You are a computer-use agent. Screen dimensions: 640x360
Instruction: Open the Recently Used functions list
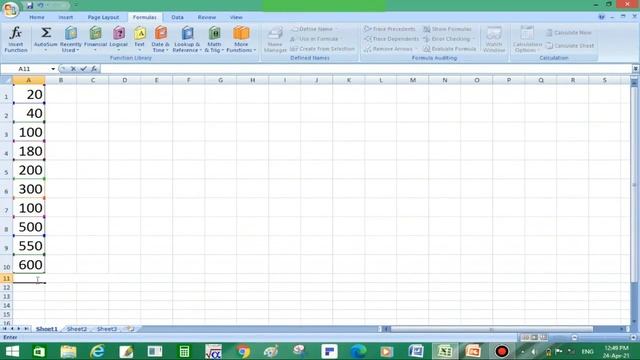point(71,39)
